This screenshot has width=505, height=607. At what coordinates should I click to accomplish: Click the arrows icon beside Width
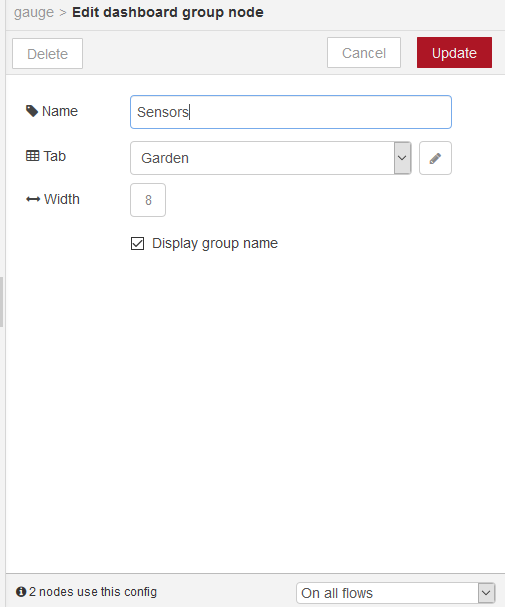[33, 199]
